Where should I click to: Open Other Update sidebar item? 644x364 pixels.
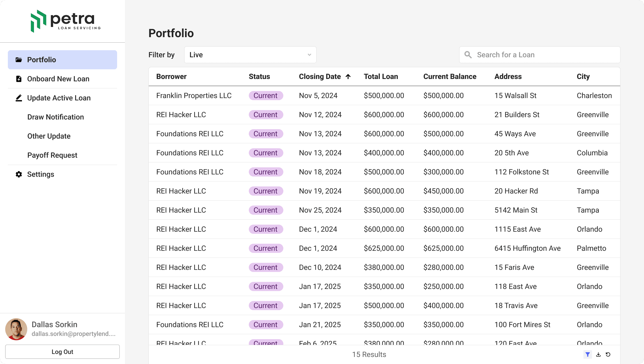(x=49, y=136)
